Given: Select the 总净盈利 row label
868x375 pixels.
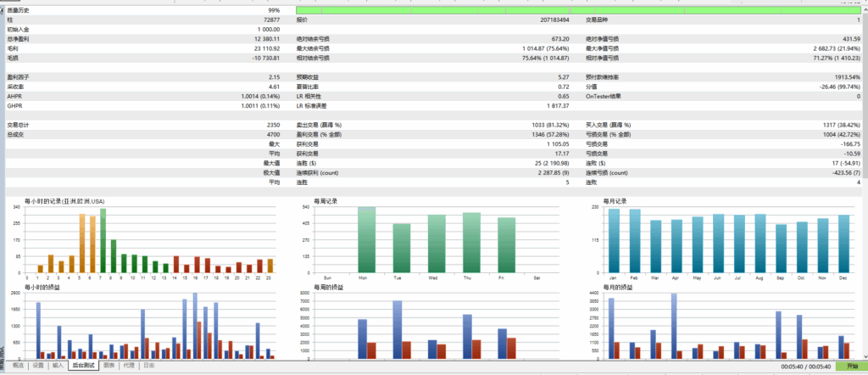Looking at the screenshot, I should (18, 39).
